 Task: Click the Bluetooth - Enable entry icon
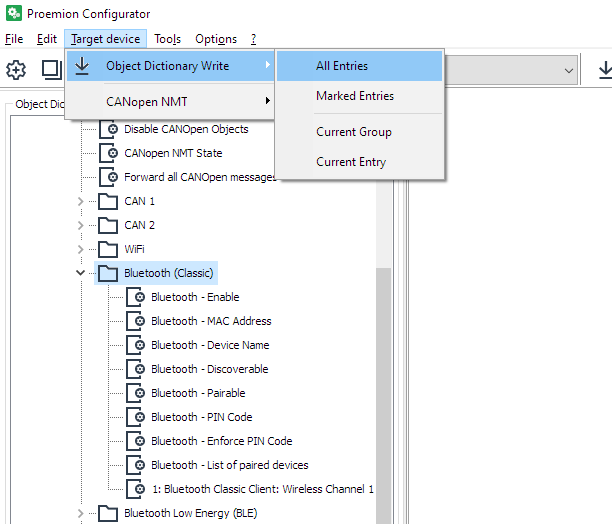click(136, 297)
